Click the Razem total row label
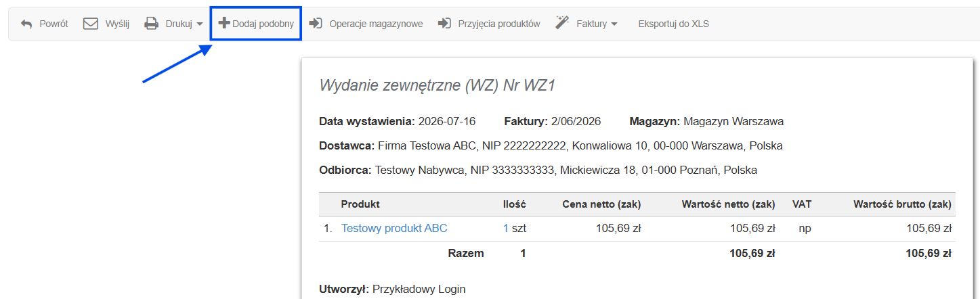Image resolution: width=980 pixels, height=299 pixels. coord(466,254)
